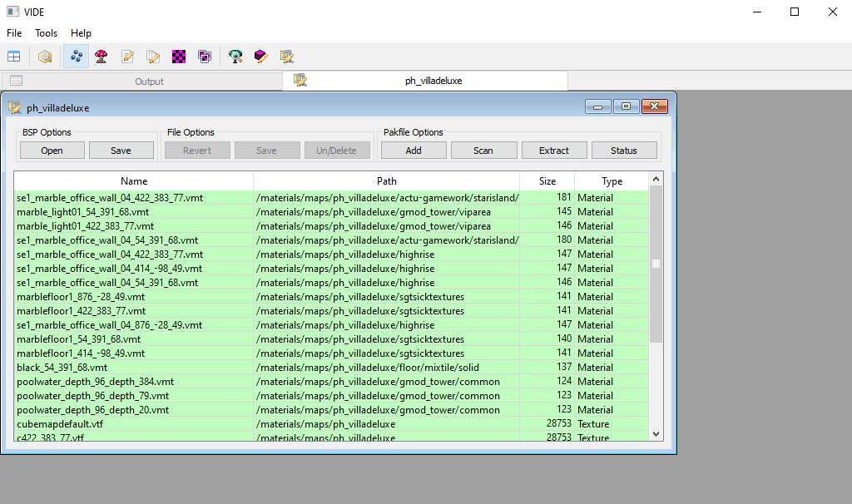The width and height of the screenshot is (852, 504).
Task: Open the magenta cube with pencil tool
Action: [x=260, y=57]
